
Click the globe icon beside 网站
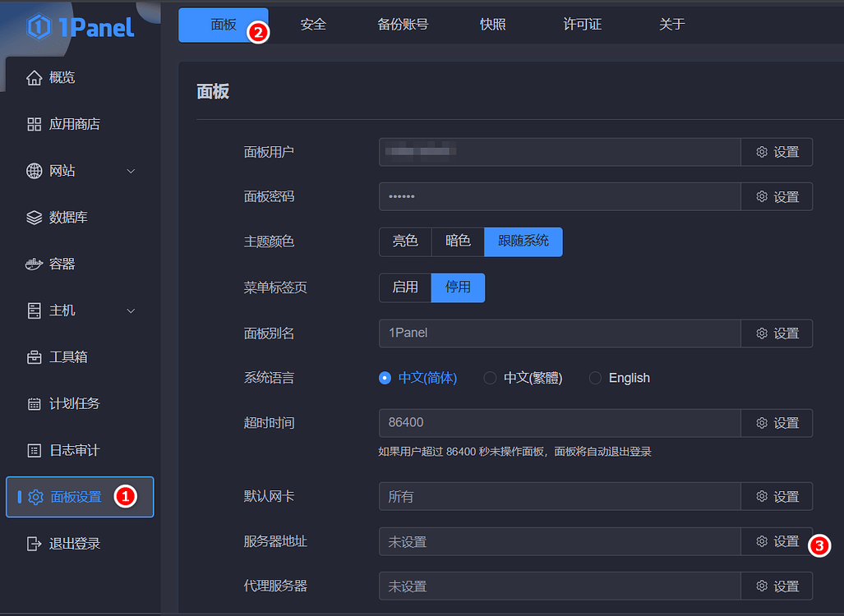click(34, 171)
